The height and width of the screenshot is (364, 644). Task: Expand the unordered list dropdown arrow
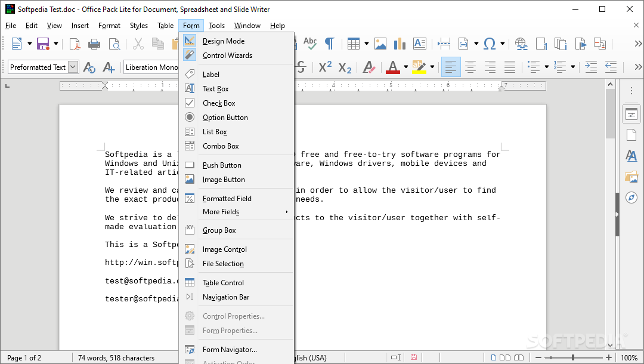(x=547, y=67)
